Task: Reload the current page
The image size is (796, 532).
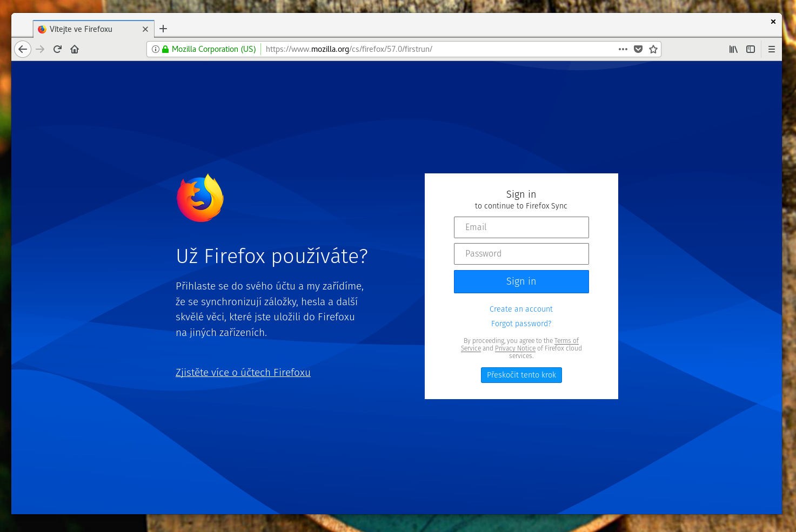Action: click(x=57, y=49)
